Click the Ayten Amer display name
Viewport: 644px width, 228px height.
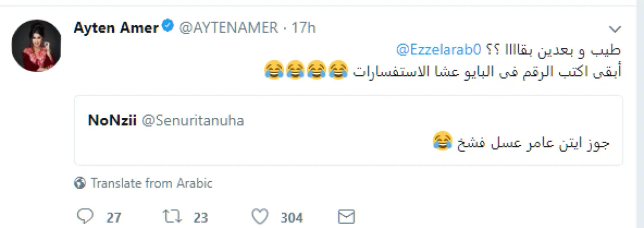click(115, 27)
